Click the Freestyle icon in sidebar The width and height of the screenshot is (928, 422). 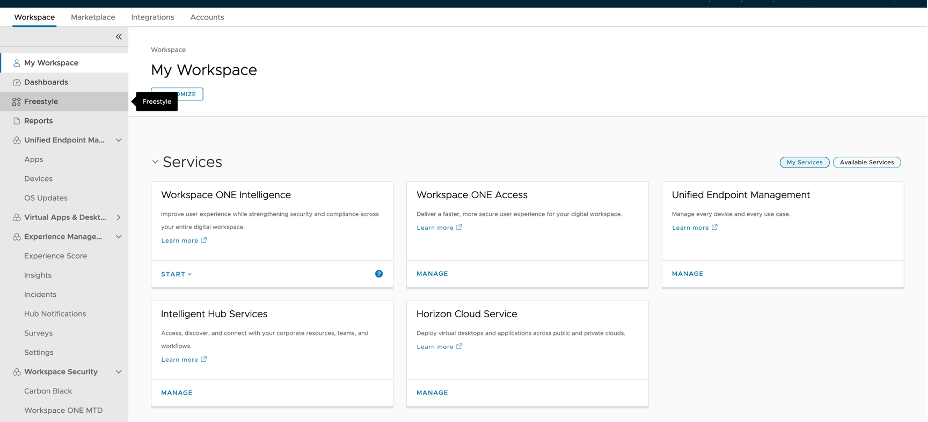[x=16, y=102]
